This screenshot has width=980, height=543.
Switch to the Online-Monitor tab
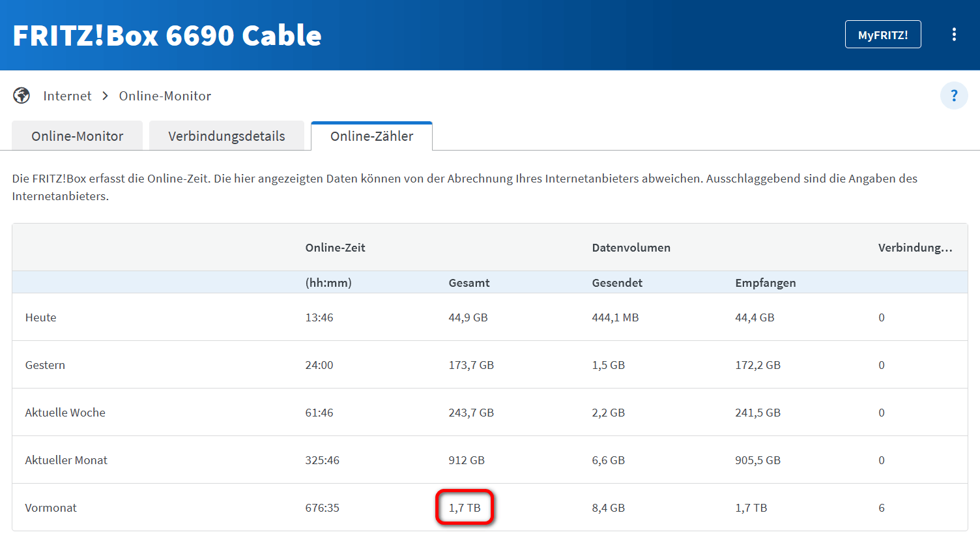pos(78,136)
